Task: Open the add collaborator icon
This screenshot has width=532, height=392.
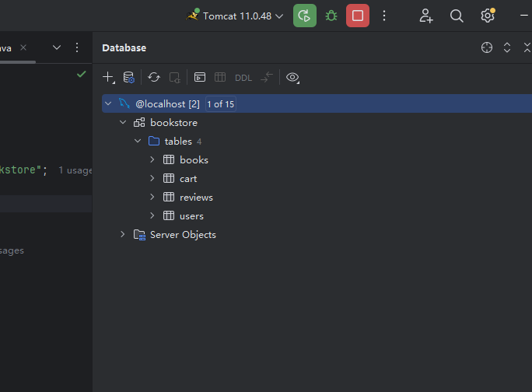Action: (x=425, y=16)
